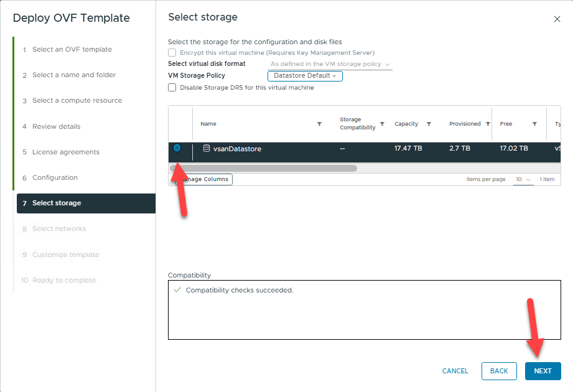This screenshot has height=392, width=573.
Task: Click the BACK button
Action: (x=499, y=371)
